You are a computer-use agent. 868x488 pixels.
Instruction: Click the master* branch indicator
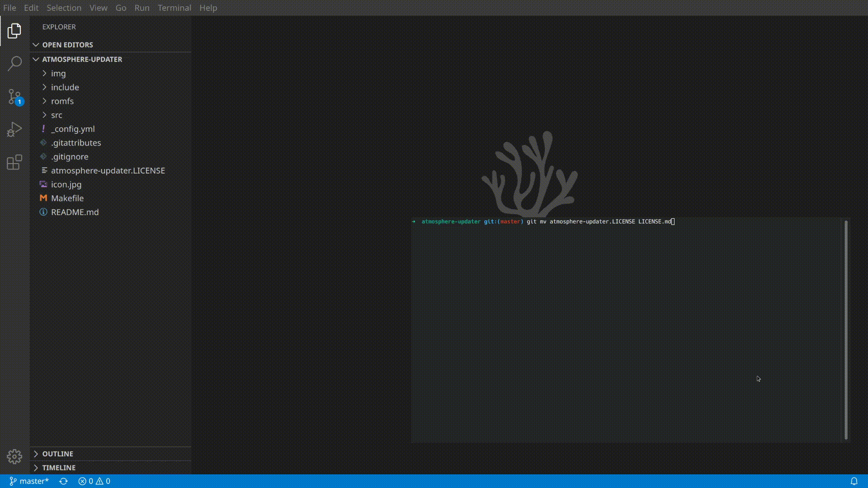29,481
